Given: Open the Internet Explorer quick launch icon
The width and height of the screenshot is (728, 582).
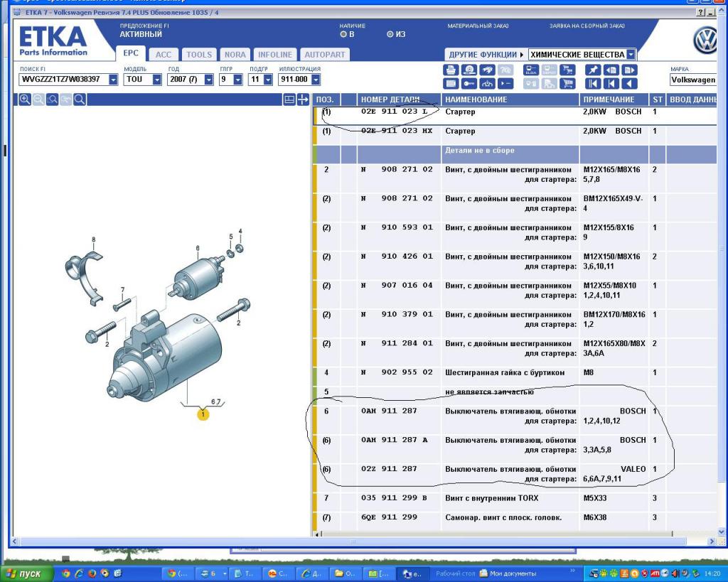Looking at the screenshot, I should [x=79, y=573].
